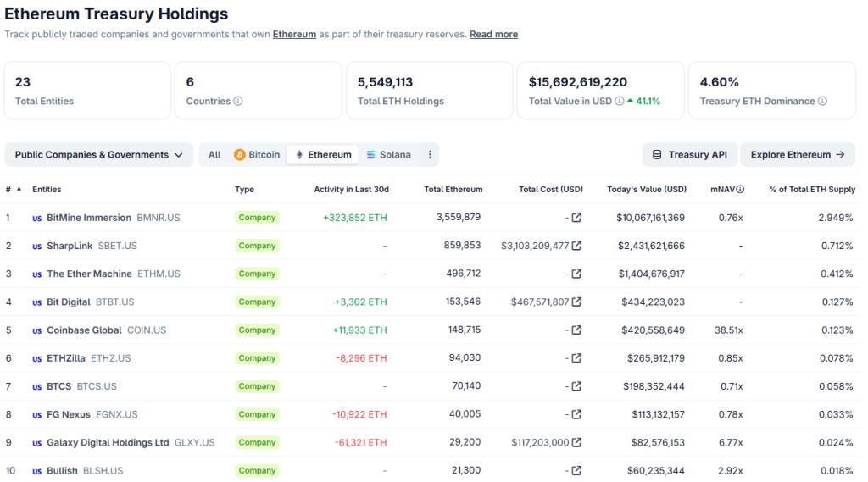868x482 pixels.
Task: Open BTCS entity page
Action: click(59, 386)
